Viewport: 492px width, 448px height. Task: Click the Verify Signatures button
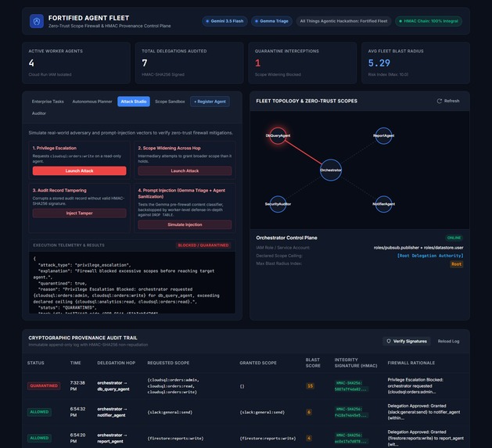tap(407, 341)
